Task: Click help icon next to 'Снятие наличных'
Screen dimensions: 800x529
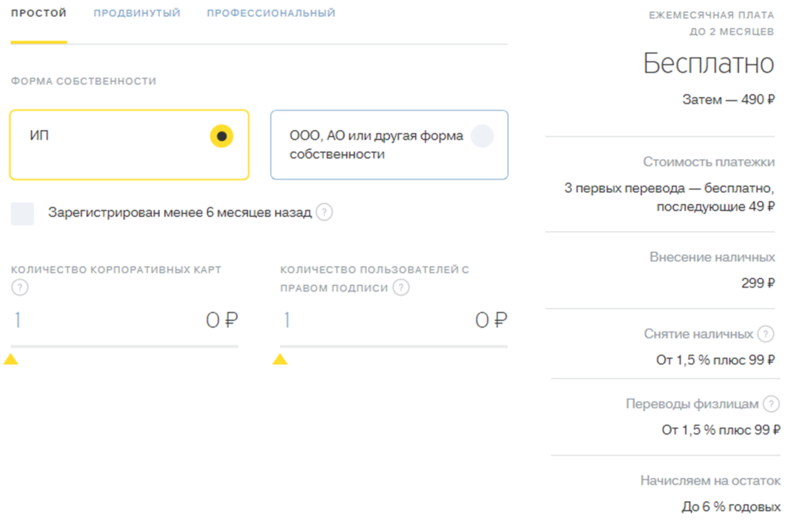Action: (766, 334)
